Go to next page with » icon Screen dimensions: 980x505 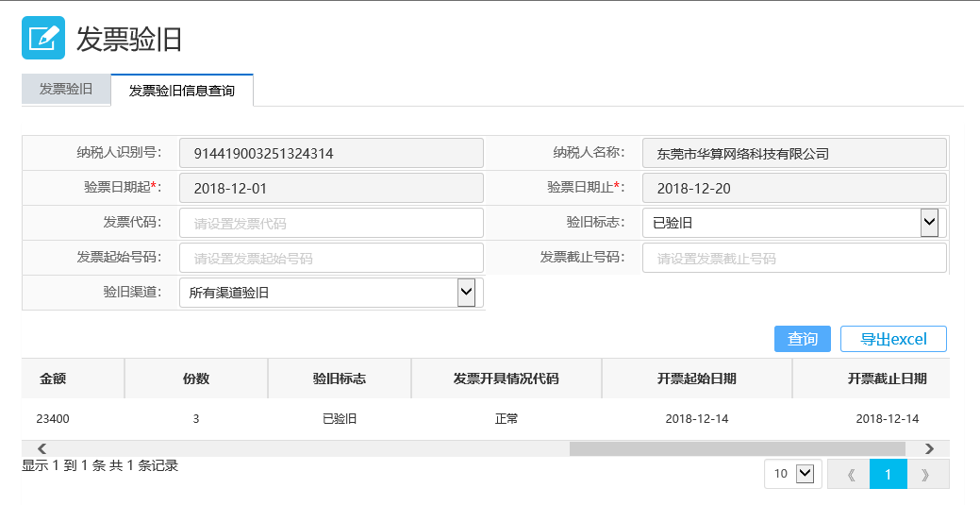click(927, 475)
